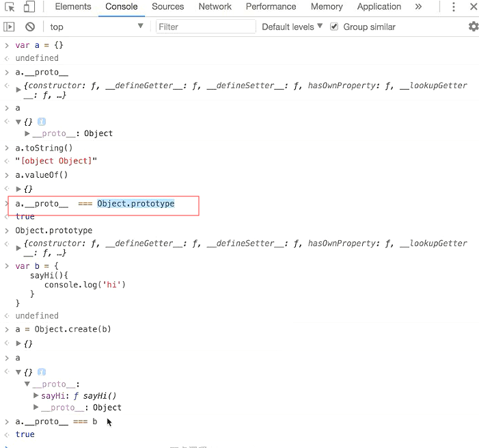Image resolution: width=479 pixels, height=448 pixels.
Task: Click the "a.__proto__ === b" line
Action: 56,422
